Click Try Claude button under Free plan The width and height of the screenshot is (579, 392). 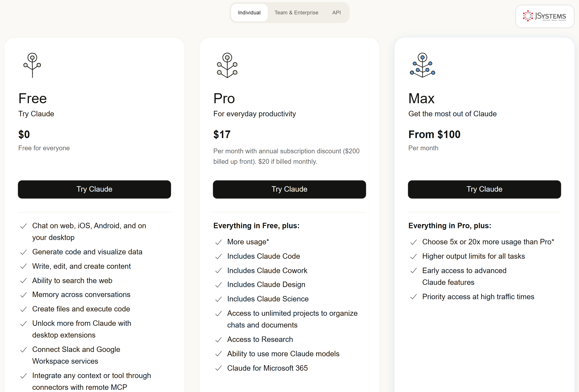(94, 189)
